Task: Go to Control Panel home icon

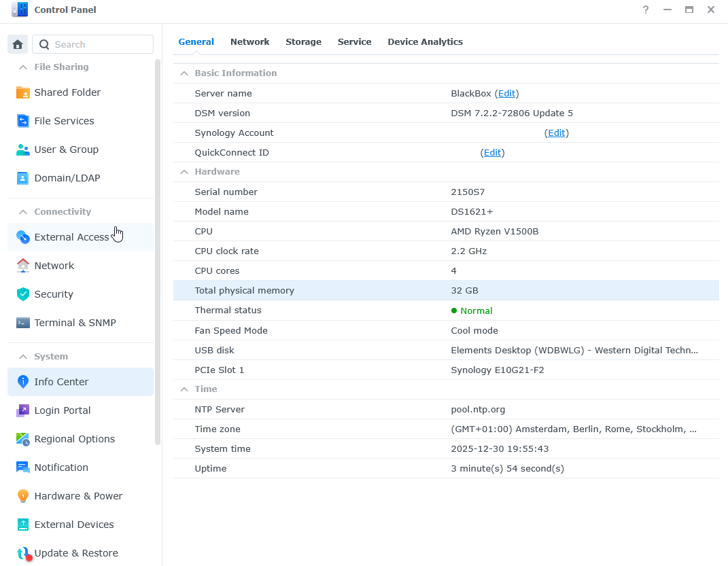Action: [18, 45]
